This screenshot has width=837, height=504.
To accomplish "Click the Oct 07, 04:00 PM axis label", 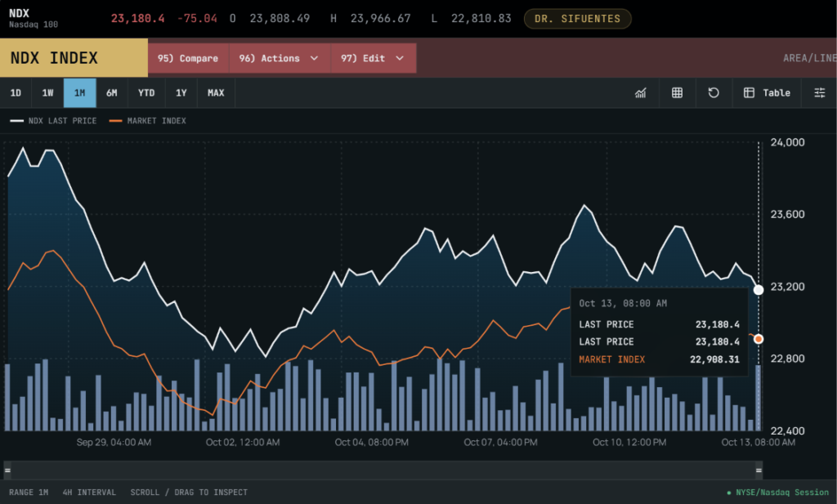I will (x=501, y=442).
